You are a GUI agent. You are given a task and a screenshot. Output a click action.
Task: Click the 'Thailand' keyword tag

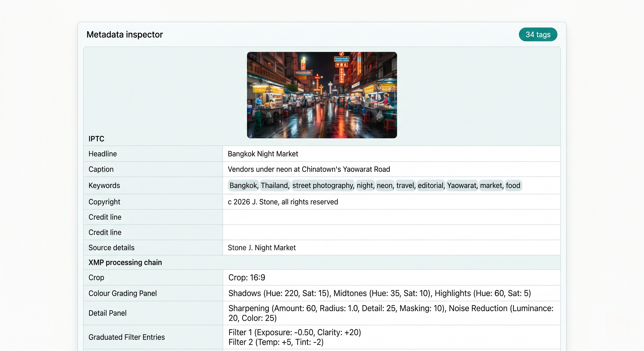point(275,185)
